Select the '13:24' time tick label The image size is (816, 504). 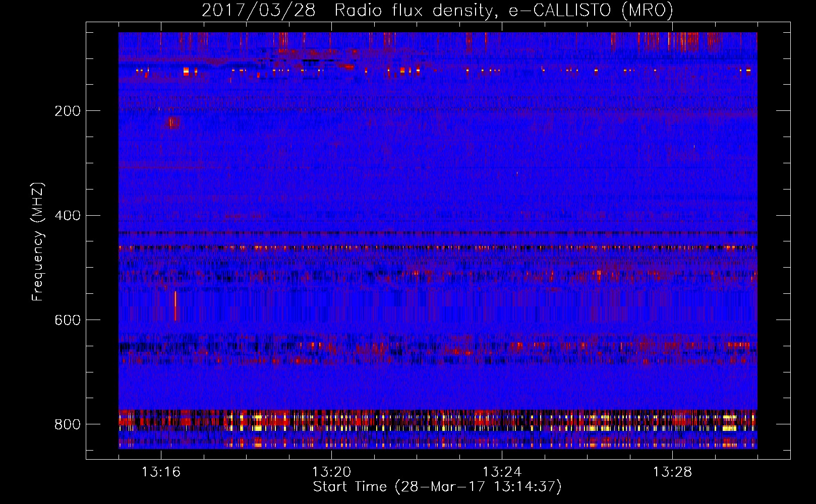tap(502, 472)
